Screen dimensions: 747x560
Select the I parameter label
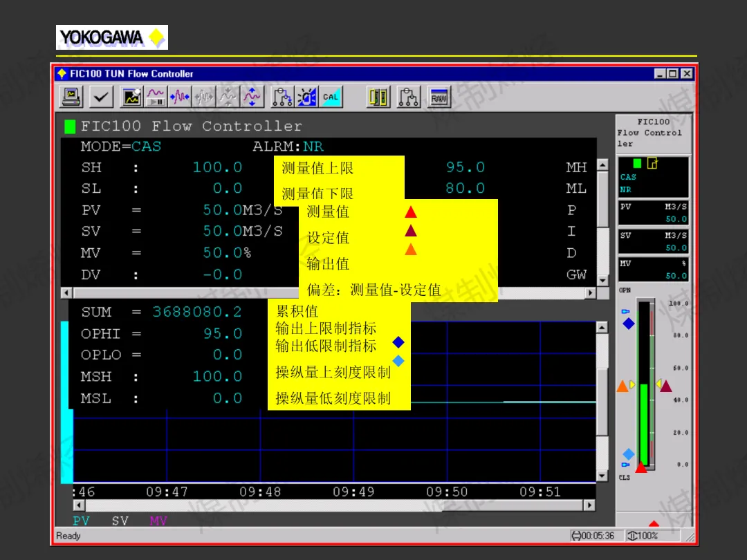point(571,231)
